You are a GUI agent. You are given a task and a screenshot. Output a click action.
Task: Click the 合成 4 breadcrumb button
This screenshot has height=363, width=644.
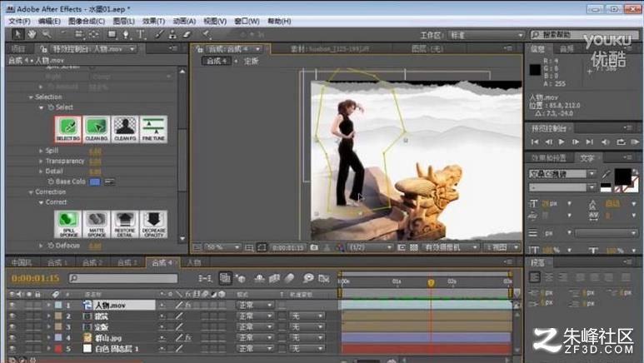click(217, 61)
